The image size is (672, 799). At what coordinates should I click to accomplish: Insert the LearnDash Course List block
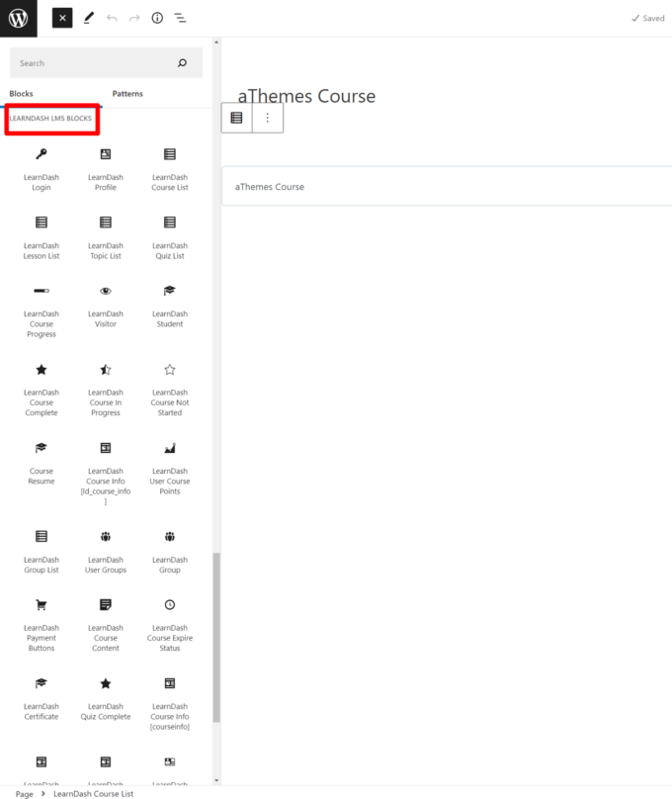170,170
